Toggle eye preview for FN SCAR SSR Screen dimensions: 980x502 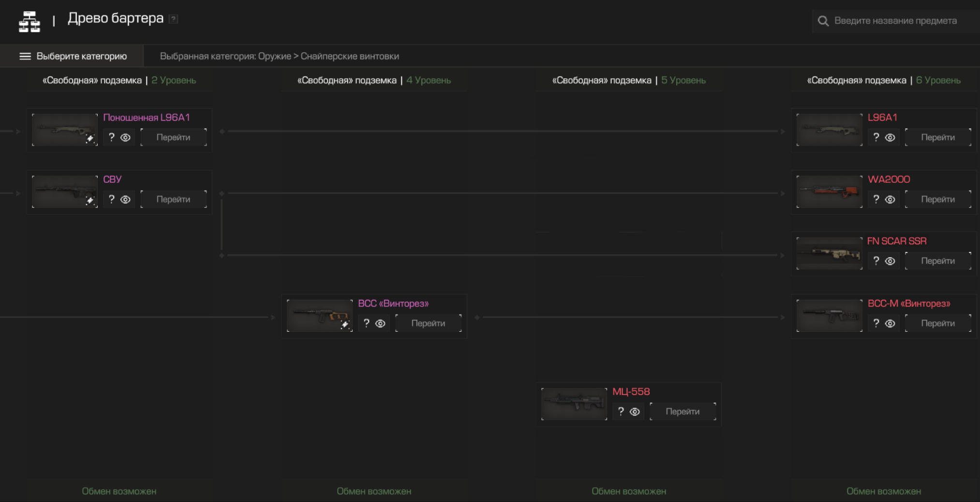point(891,261)
